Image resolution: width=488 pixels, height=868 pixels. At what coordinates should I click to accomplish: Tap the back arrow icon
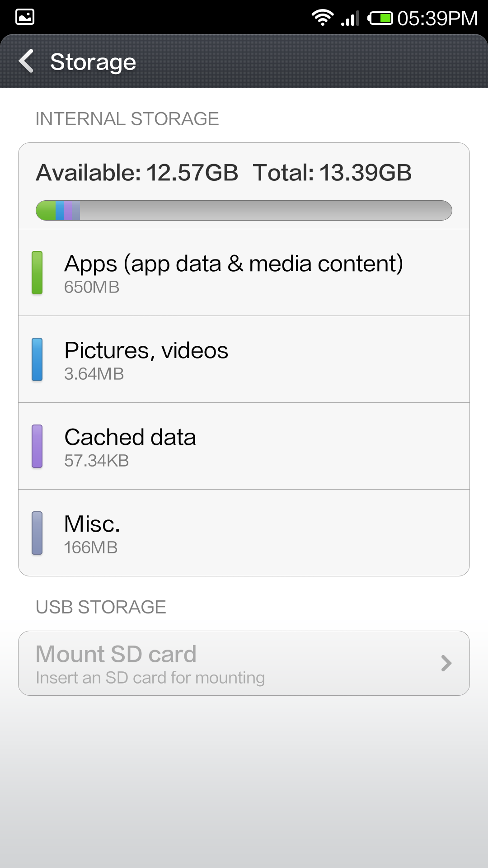pyautogui.click(x=27, y=61)
